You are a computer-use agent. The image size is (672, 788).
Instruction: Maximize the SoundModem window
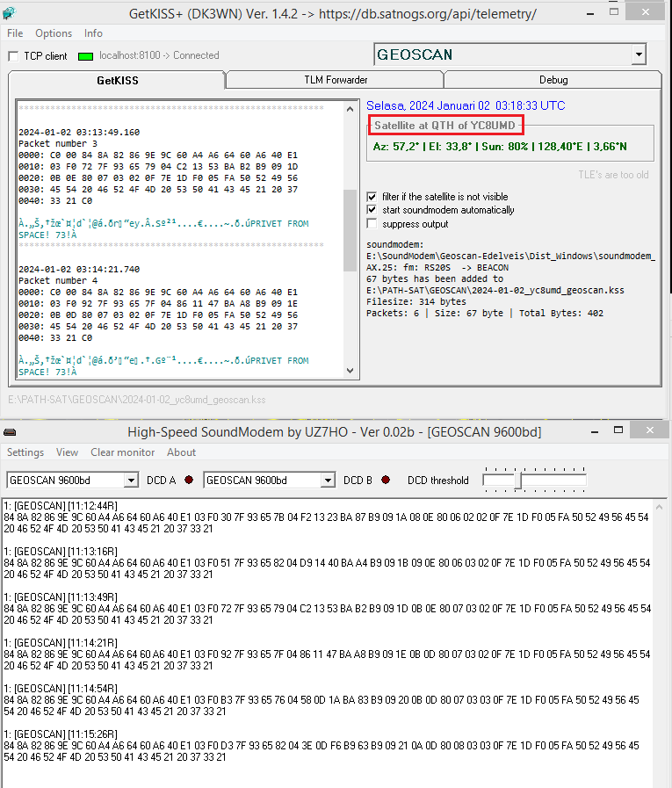tap(618, 430)
